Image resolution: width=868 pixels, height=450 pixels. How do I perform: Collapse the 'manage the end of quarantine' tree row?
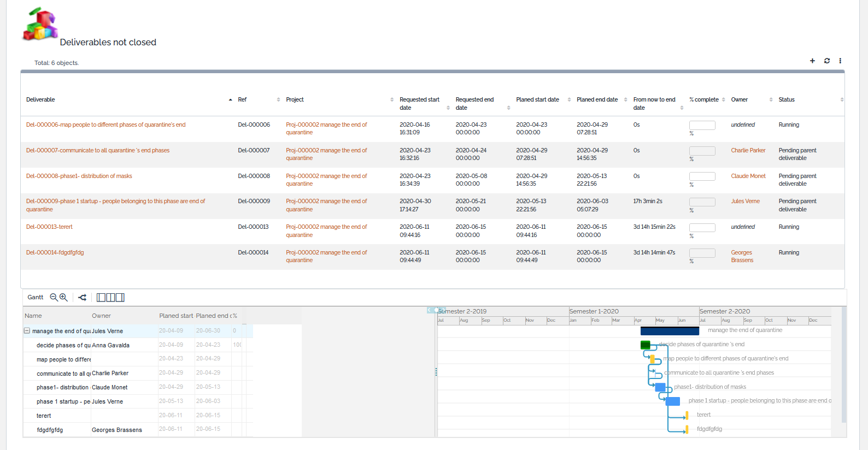pyautogui.click(x=27, y=331)
